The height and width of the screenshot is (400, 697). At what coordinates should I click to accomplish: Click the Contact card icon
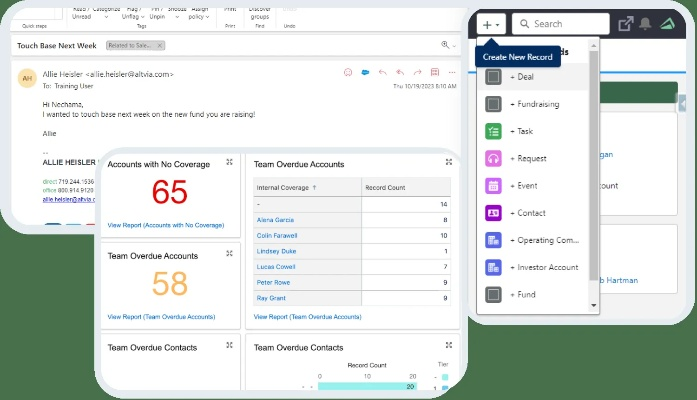coord(493,213)
